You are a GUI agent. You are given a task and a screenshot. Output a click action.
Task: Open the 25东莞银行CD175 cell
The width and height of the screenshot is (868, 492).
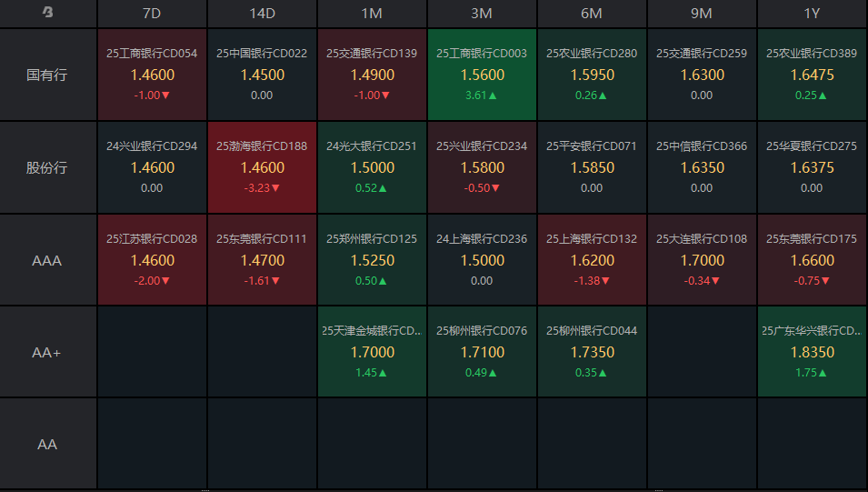[x=812, y=260]
